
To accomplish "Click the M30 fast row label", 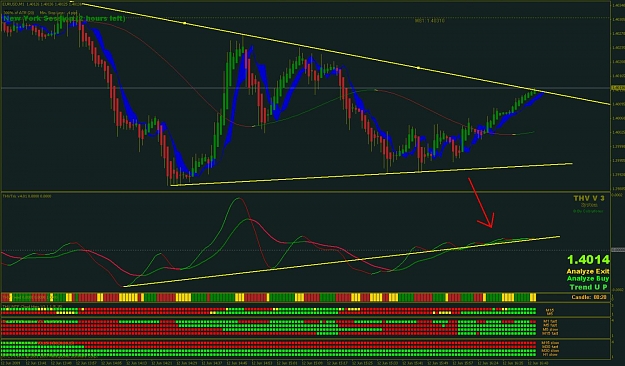I will tap(550, 347).
